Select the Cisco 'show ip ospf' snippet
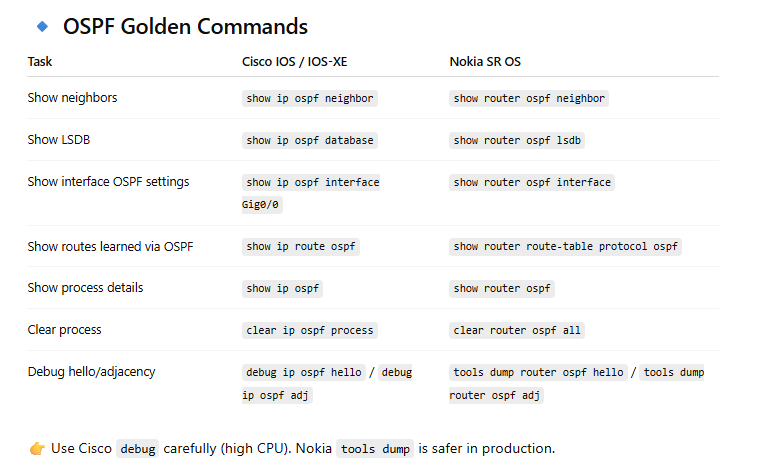 (282, 289)
